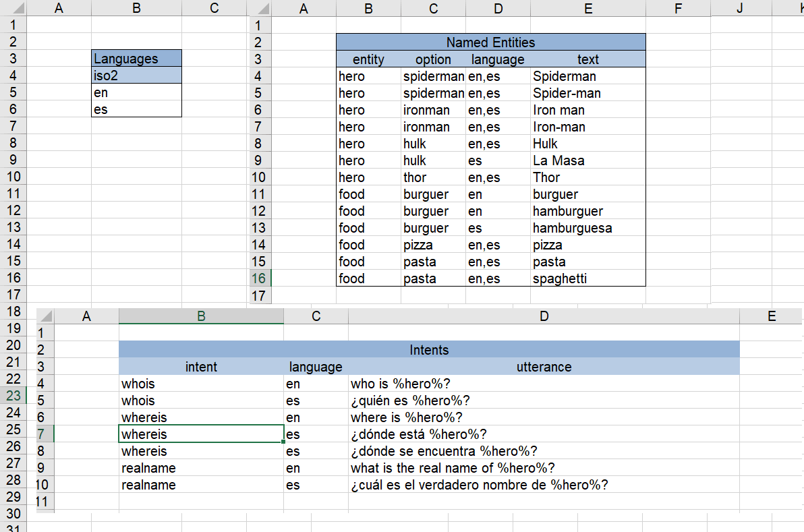
Task: Select column F header in Named Entities sheet
Action: pos(678,9)
